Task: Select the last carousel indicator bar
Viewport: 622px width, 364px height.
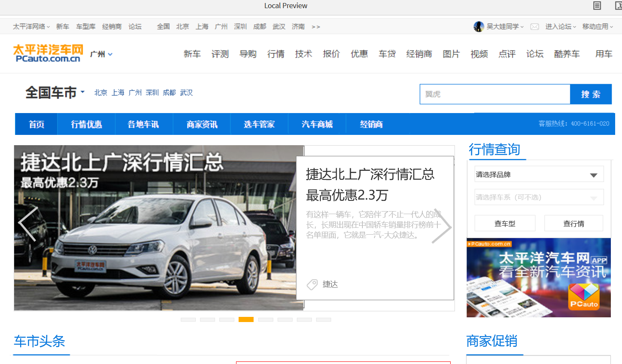Action: click(323, 319)
